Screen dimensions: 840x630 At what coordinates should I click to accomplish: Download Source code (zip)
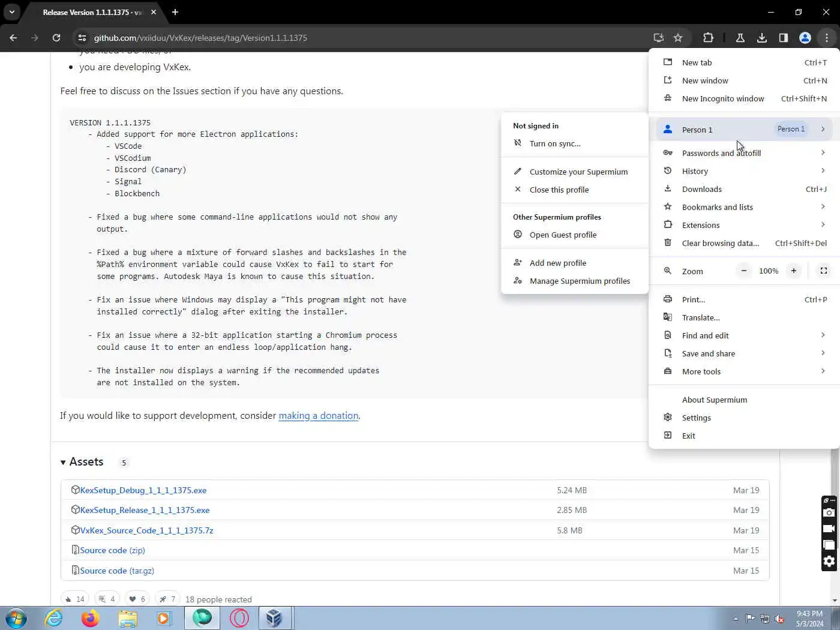tap(112, 550)
